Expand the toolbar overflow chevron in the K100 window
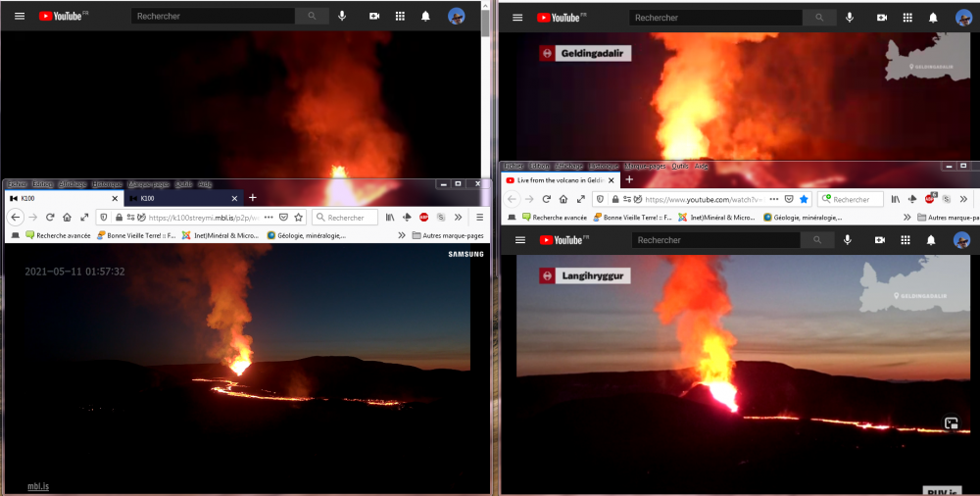The width and height of the screenshot is (980, 496). tap(458, 218)
